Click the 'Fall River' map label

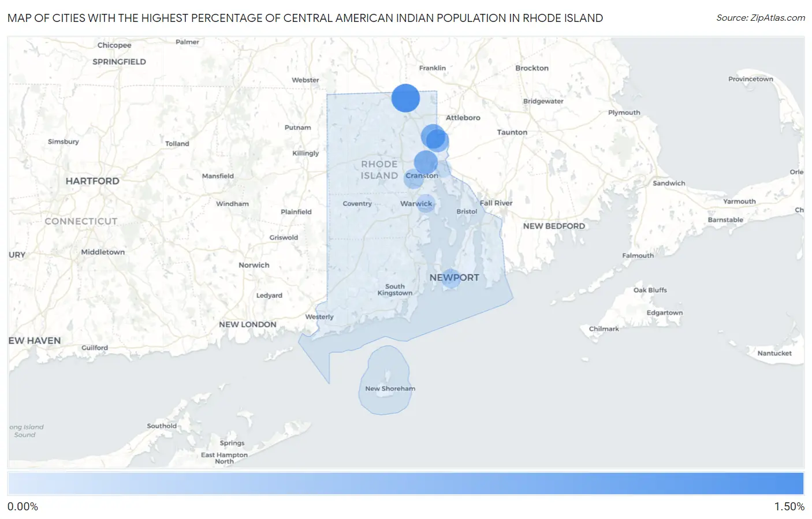[x=496, y=203]
